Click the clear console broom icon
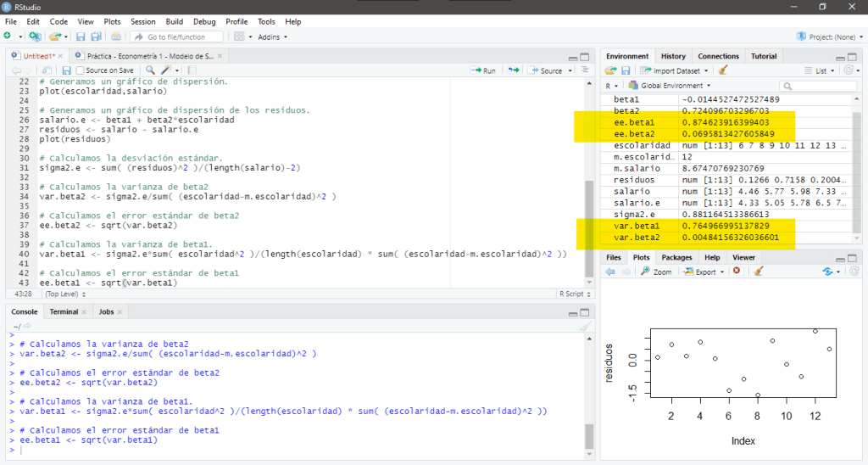868x465 pixels. [x=584, y=326]
